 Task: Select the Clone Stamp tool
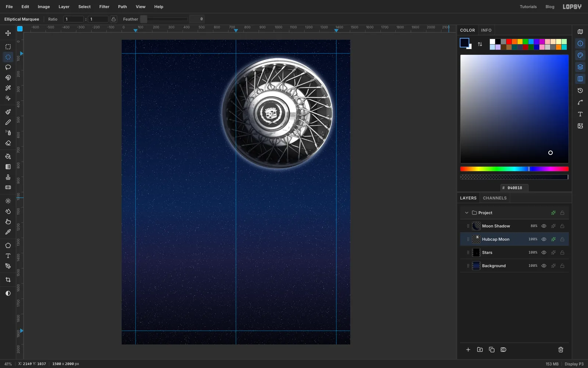point(8,177)
